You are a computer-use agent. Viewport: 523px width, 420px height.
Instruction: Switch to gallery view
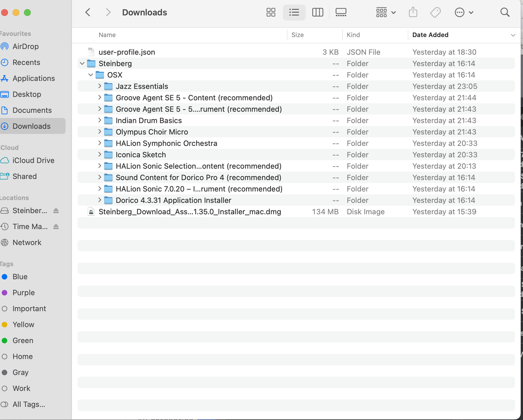click(341, 12)
